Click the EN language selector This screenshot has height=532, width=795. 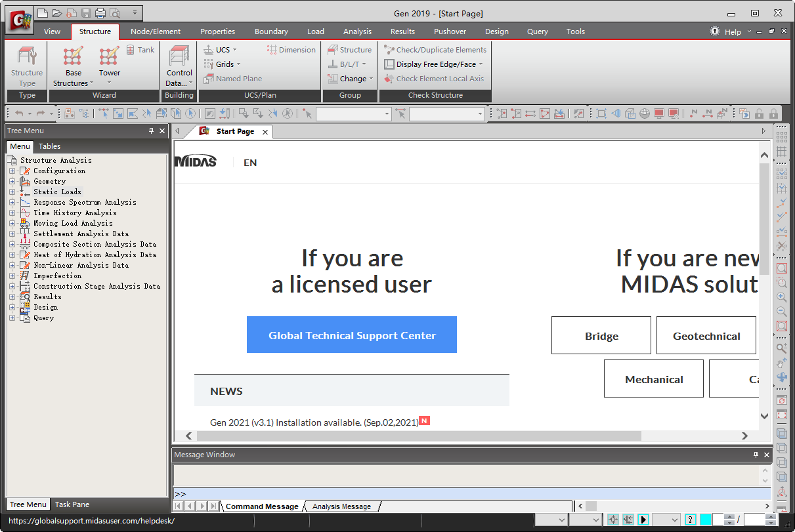click(250, 163)
